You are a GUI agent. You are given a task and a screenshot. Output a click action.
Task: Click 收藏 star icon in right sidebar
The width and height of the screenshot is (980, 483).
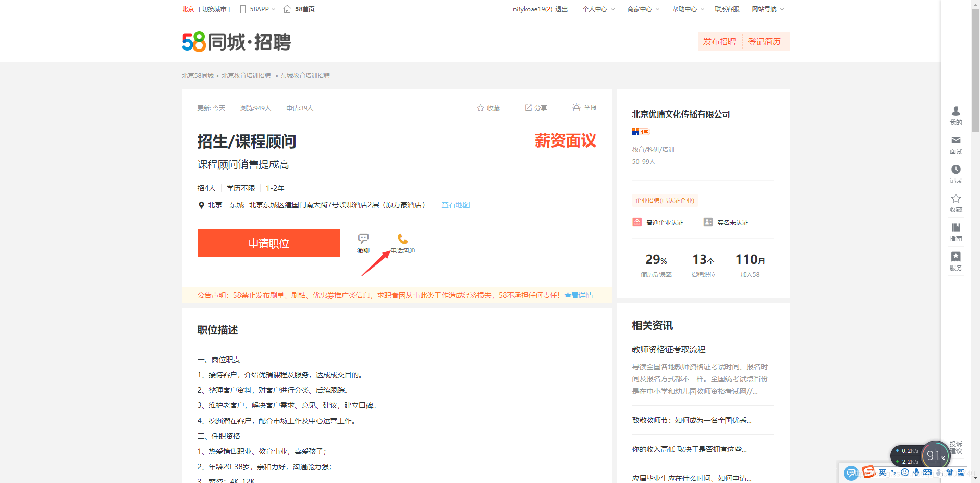click(x=956, y=198)
